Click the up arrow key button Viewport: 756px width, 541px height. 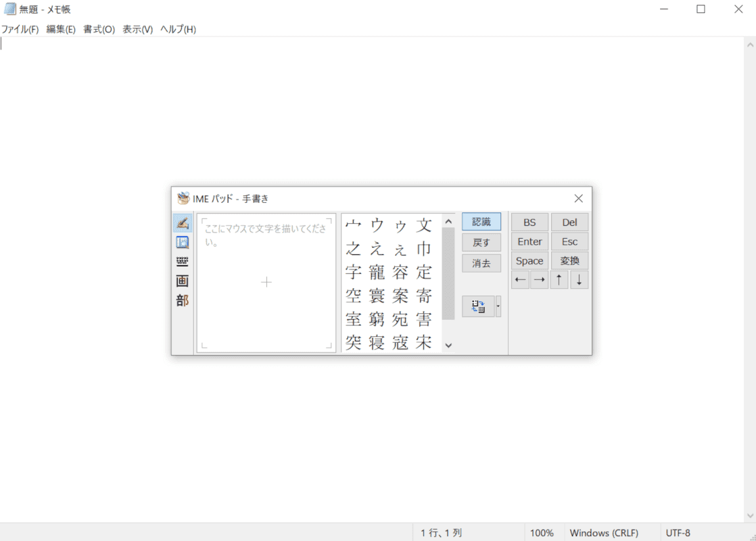pyautogui.click(x=559, y=280)
